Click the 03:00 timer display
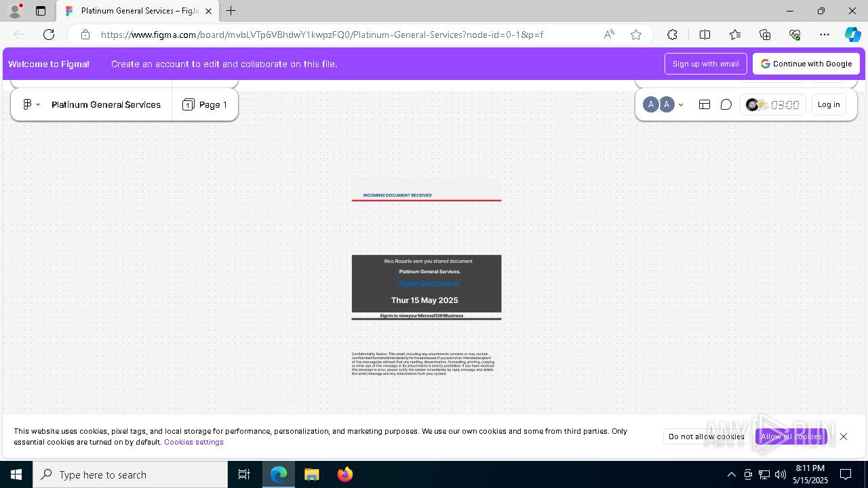Viewport: 868px width, 488px height. pyautogui.click(x=785, y=104)
